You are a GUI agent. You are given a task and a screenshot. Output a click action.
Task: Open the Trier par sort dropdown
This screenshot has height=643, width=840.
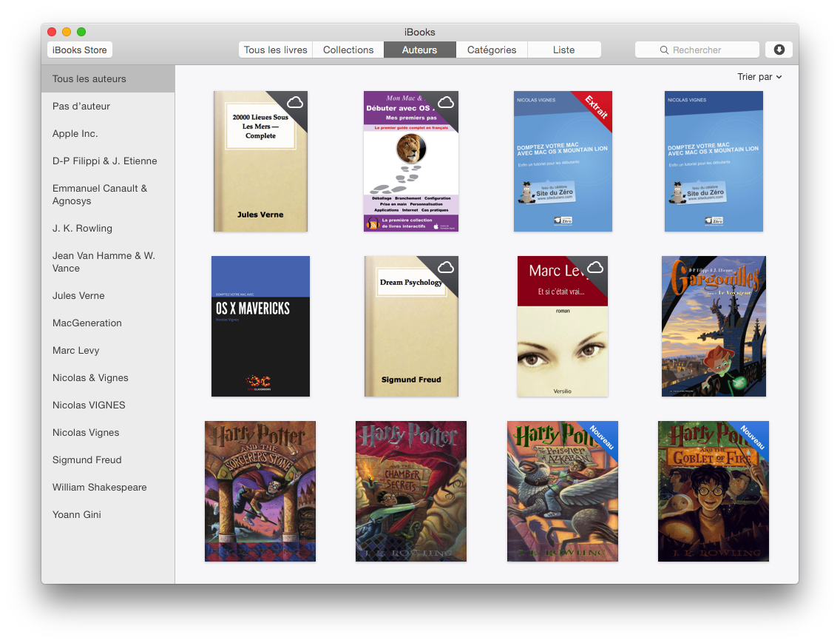(759, 77)
